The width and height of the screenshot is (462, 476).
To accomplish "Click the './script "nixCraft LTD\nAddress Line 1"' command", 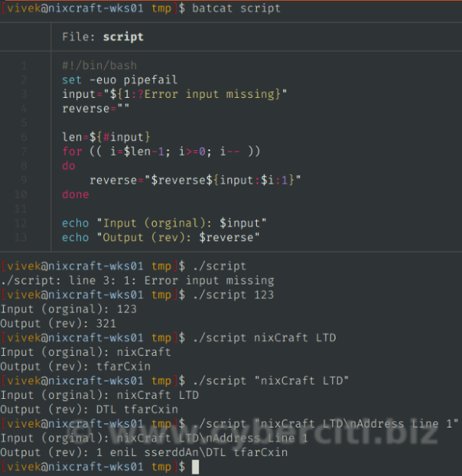I will 325,424.
